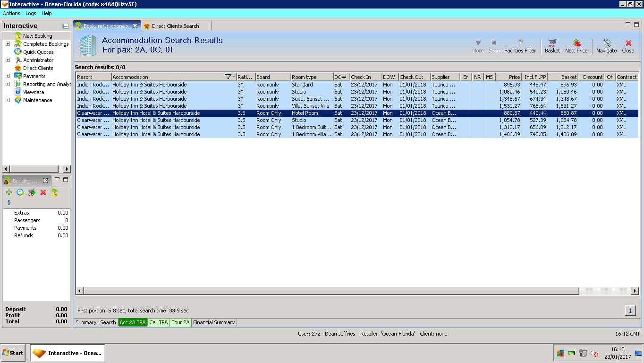Select the Acc 2A TPA tab
Screen dimensions: 644x363
pyautogui.click(x=133, y=322)
